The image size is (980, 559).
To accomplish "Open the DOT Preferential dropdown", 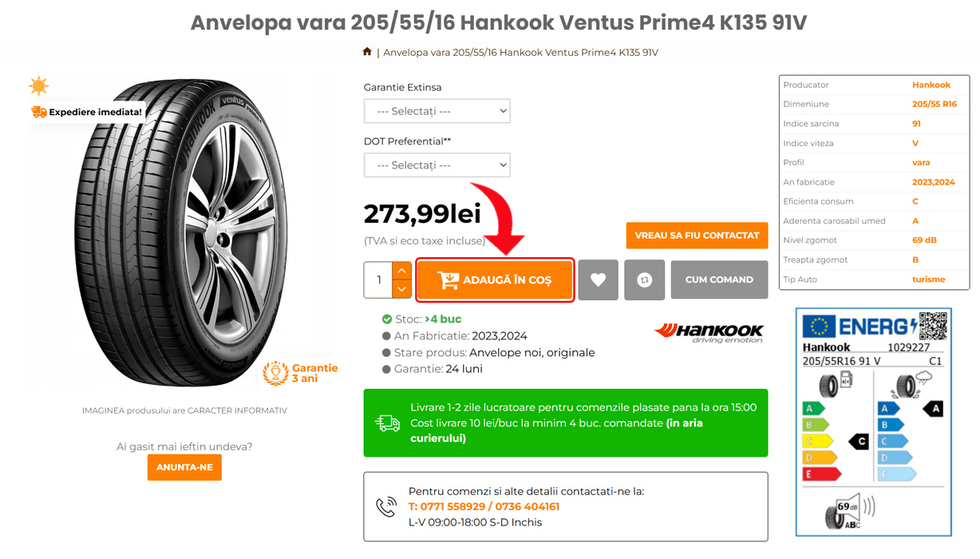I will pos(437,165).
